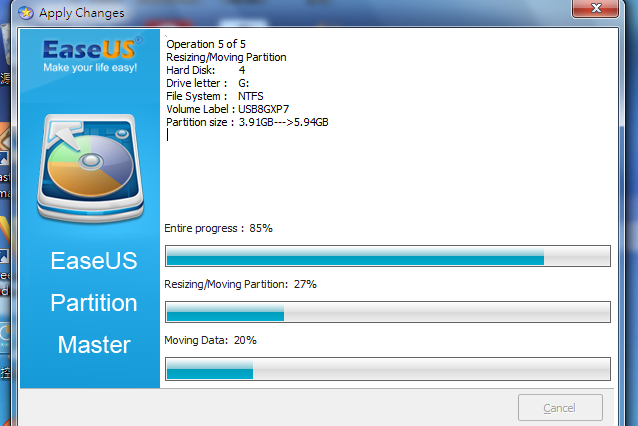The height and width of the screenshot is (426, 638).
Task: Click the 'Volume Label : USB8GXP7' line
Action: pyautogui.click(x=227, y=109)
